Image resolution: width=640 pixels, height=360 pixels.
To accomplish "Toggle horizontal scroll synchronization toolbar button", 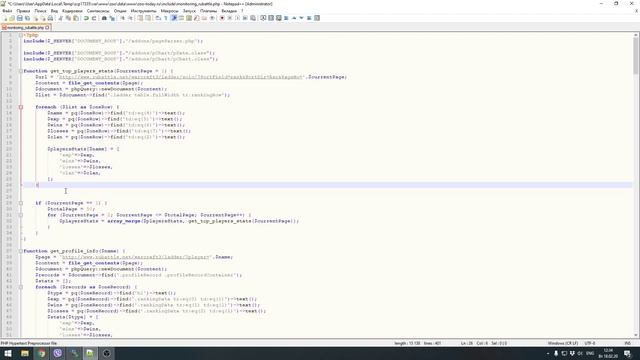I will 148,18.
